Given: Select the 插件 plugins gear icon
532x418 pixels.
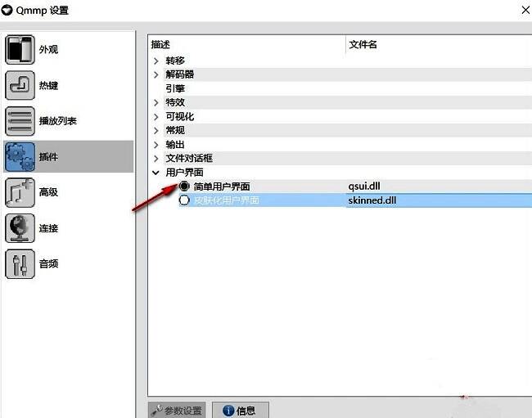Looking at the screenshot, I should tap(20, 156).
